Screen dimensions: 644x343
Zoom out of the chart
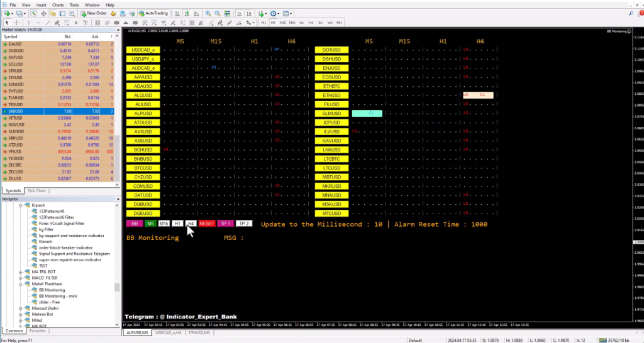(218, 14)
